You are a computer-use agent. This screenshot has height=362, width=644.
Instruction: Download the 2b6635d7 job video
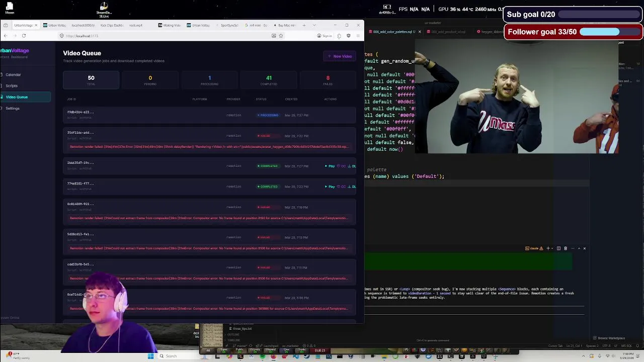(x=352, y=166)
